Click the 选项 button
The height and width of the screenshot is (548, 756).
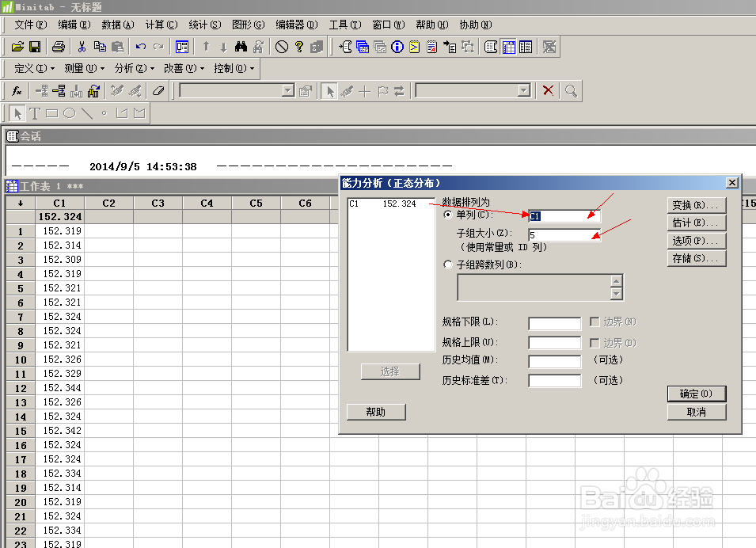pos(696,241)
